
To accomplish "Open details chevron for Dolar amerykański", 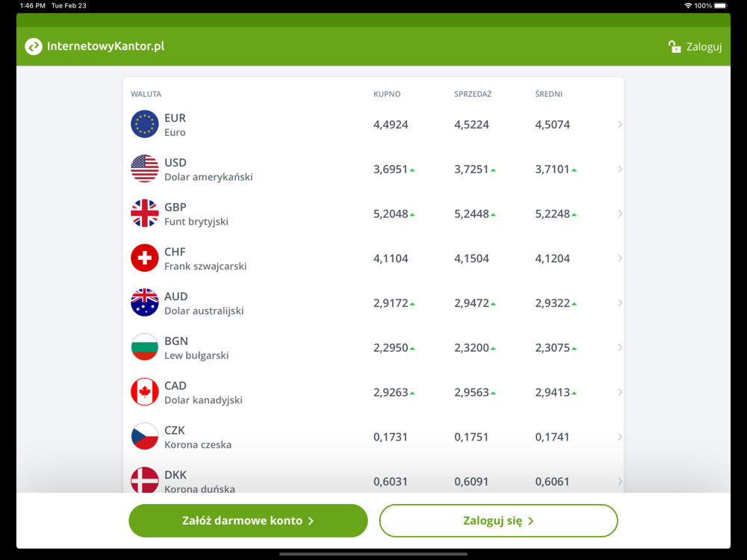I will click(x=619, y=169).
